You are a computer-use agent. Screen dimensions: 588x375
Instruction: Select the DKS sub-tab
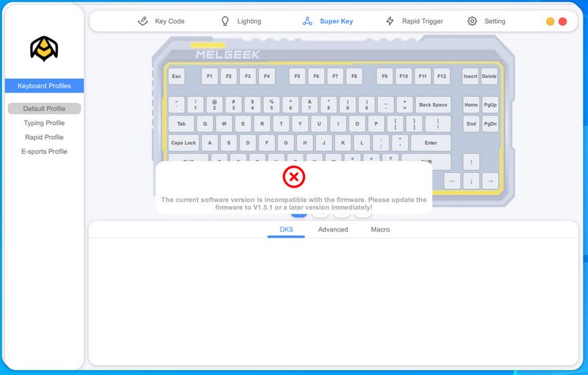[x=286, y=229]
